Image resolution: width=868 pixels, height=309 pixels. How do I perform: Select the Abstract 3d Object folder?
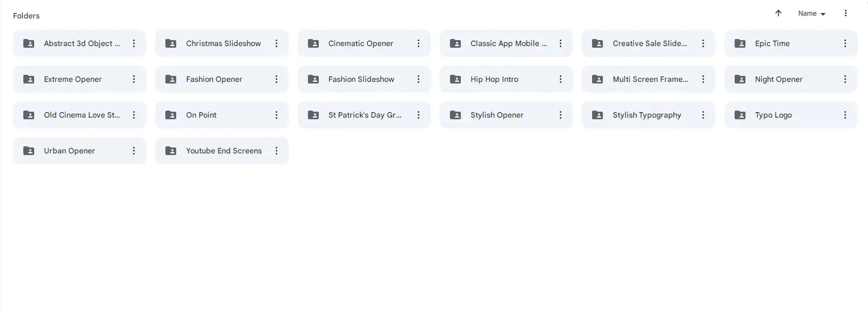(x=81, y=43)
